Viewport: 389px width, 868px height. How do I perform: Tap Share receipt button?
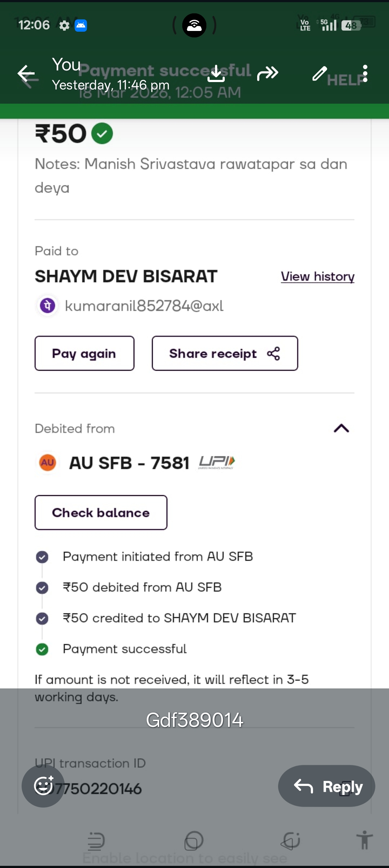[225, 353]
